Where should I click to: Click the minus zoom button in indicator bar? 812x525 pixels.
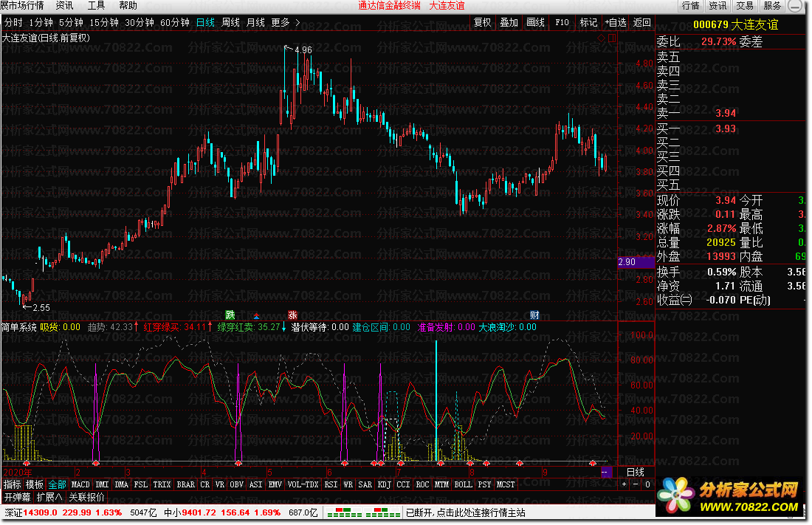point(636,484)
